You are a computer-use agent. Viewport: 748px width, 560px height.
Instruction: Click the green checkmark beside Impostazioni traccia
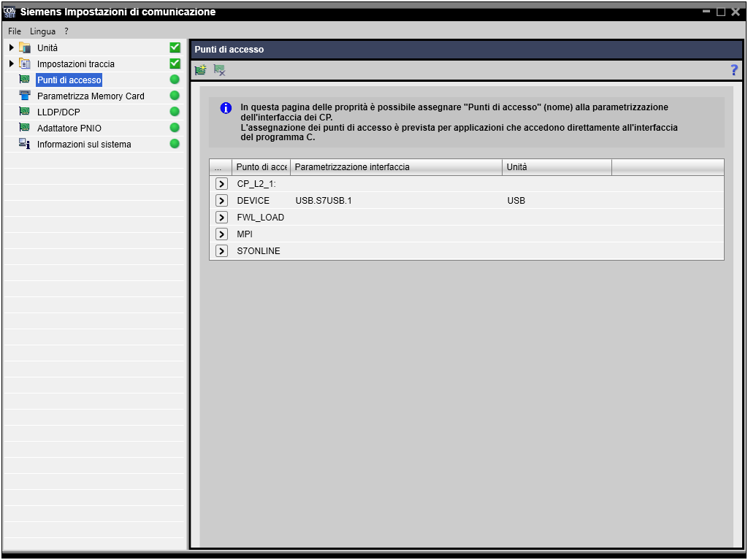tap(175, 64)
